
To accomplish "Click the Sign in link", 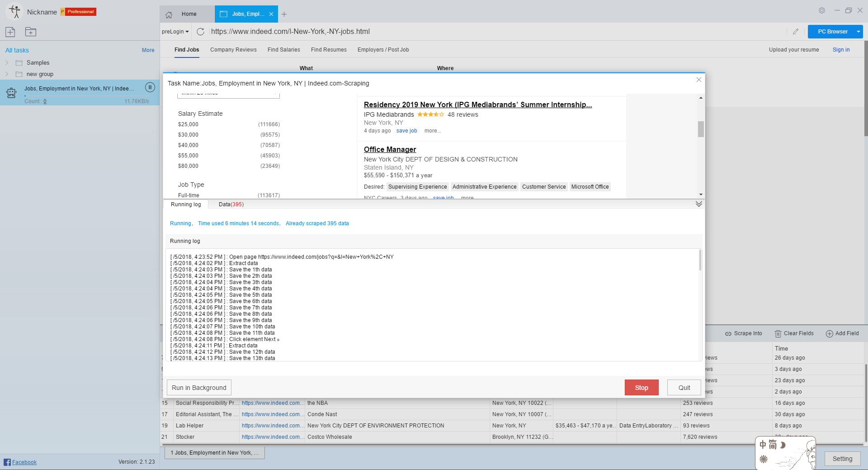I will click(841, 50).
